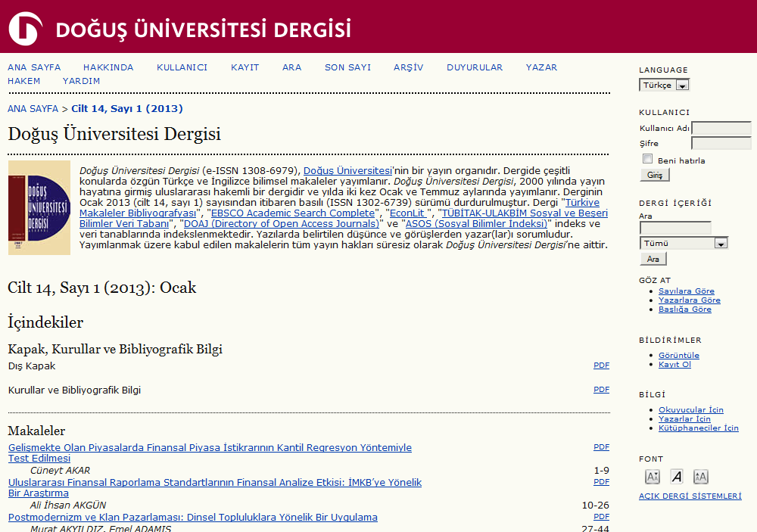Open the ASOS (Sosyal Bilimler İndeksi) link

(x=476, y=224)
